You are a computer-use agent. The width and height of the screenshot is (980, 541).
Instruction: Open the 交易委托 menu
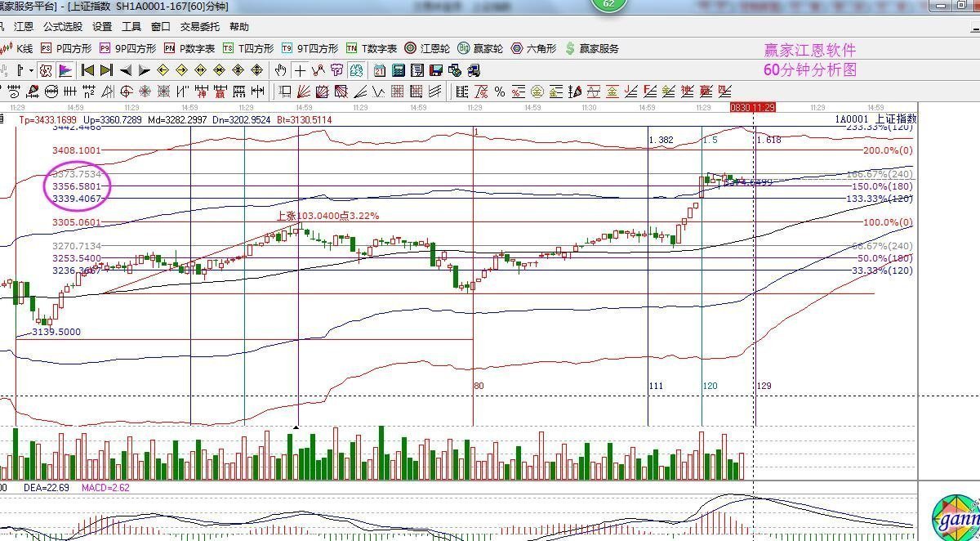200,27
